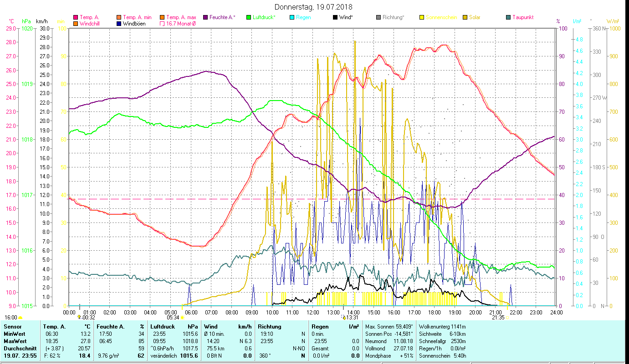Select minimum temperature value 13.2

point(85,334)
